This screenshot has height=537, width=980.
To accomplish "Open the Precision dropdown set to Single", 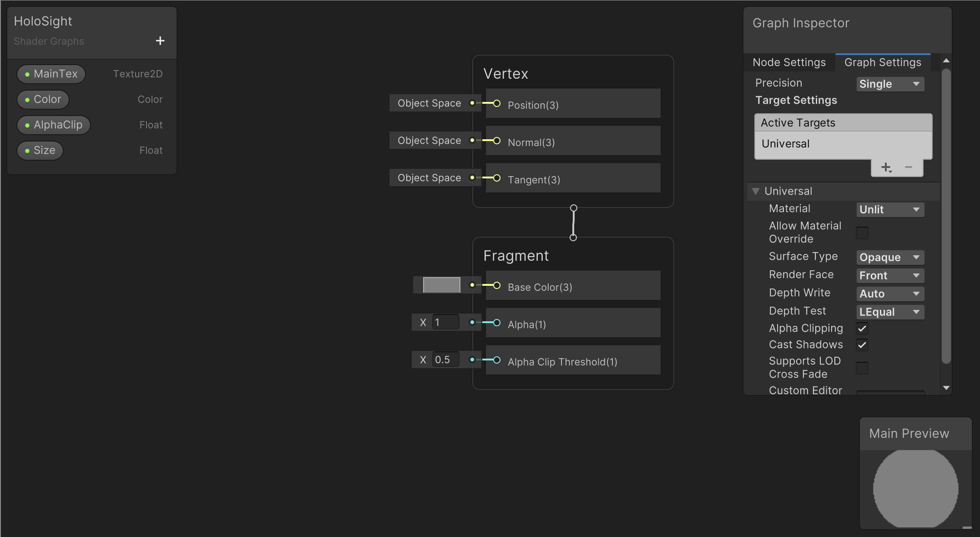I will 889,84.
